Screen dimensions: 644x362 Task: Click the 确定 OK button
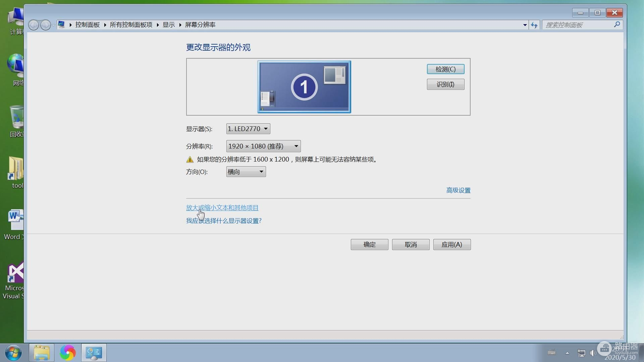click(369, 244)
